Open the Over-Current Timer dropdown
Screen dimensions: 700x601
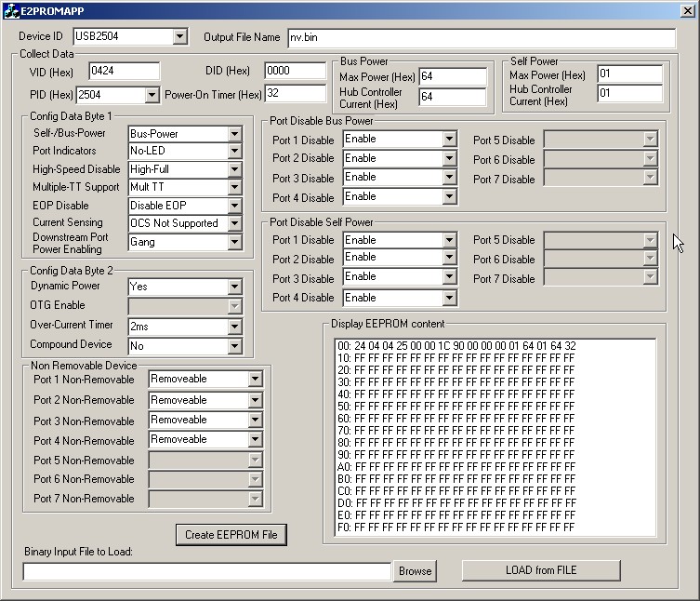coord(235,327)
